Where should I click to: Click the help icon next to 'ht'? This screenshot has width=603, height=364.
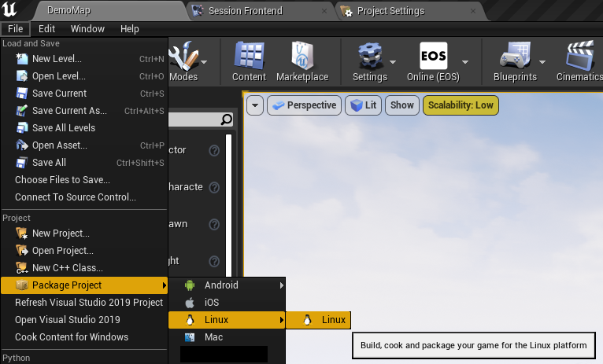214,261
